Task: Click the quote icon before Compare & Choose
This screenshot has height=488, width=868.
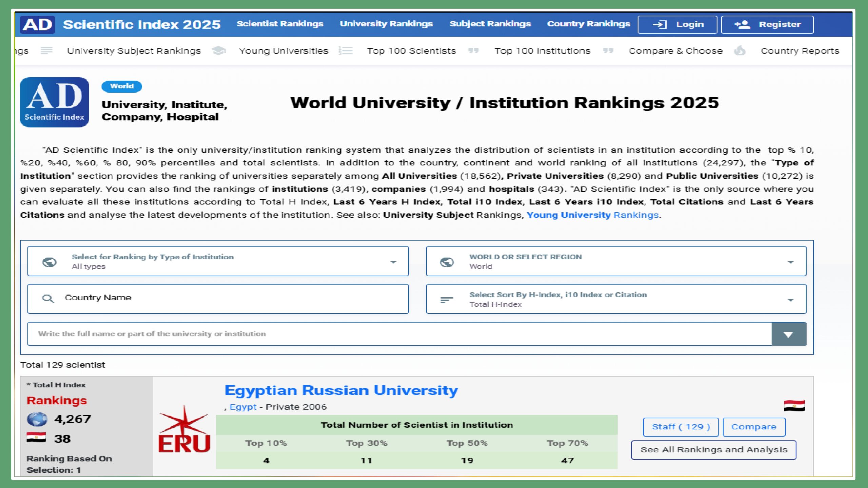Action: [x=608, y=51]
